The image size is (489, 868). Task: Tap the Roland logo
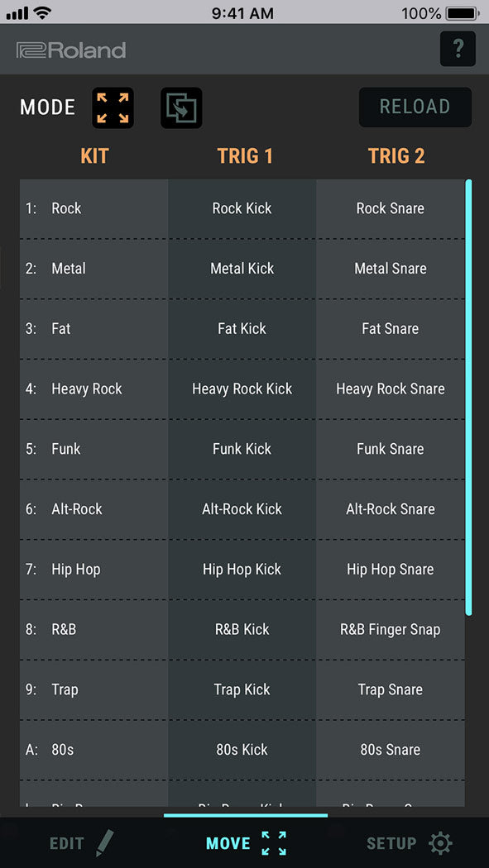click(x=71, y=50)
